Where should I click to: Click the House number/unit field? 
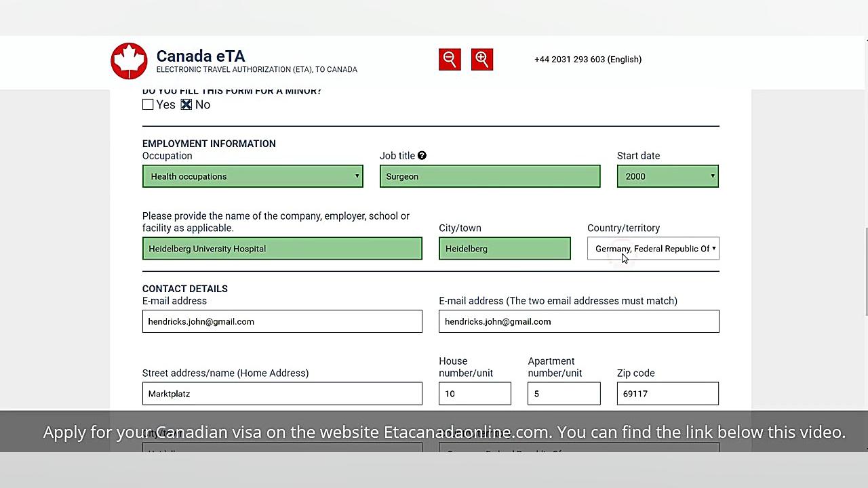click(475, 394)
